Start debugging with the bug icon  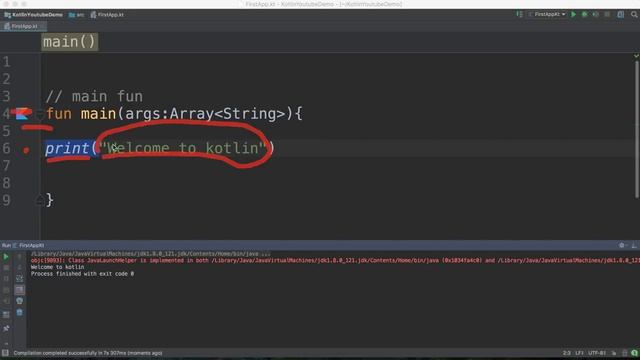(x=584, y=15)
